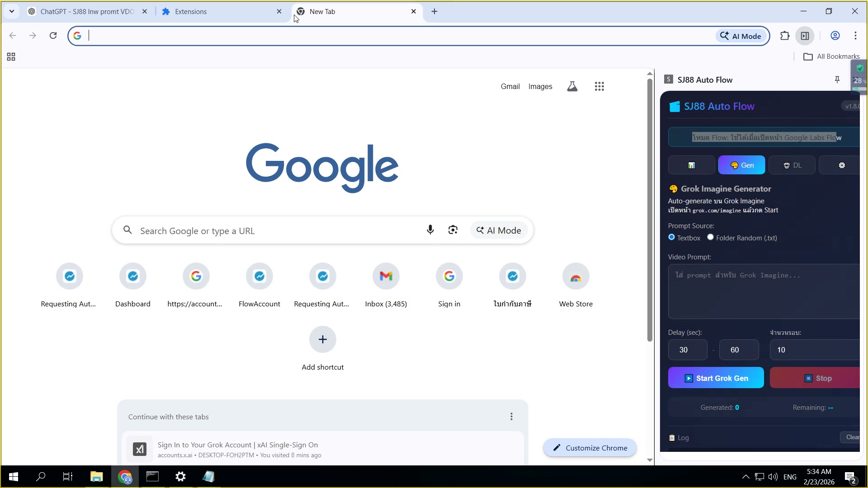Open SJ88 Auto Flow settings gear tab
The height and width of the screenshot is (488, 868).
click(841, 165)
